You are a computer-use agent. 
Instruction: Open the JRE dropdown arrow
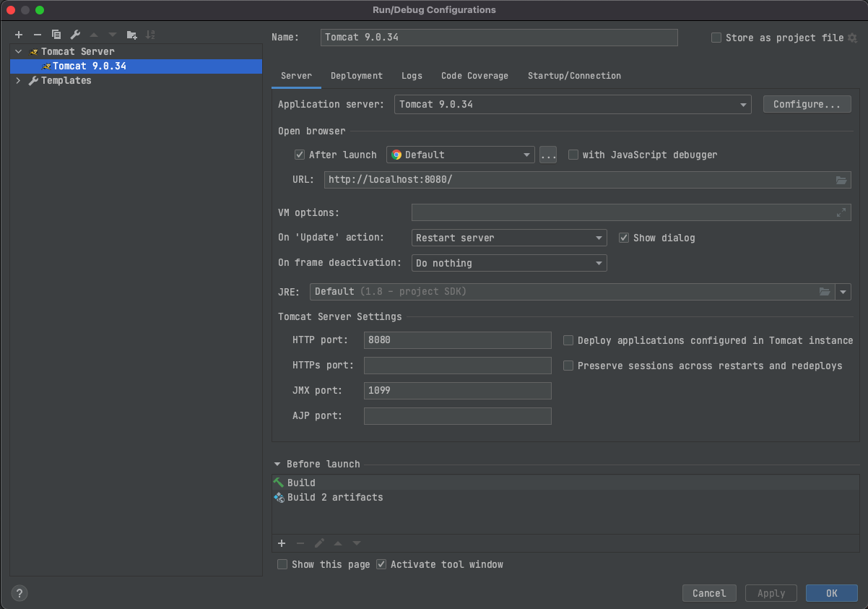843,292
